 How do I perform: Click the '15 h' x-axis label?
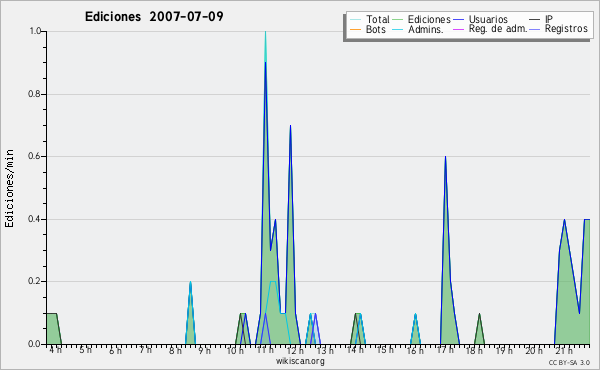[x=385, y=350]
